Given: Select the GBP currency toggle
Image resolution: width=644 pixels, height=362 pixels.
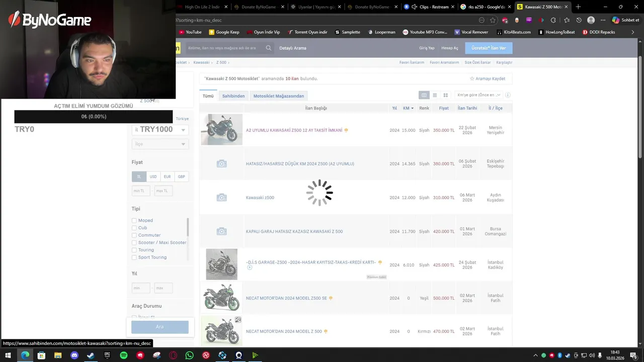Looking at the screenshot, I should [x=181, y=176].
